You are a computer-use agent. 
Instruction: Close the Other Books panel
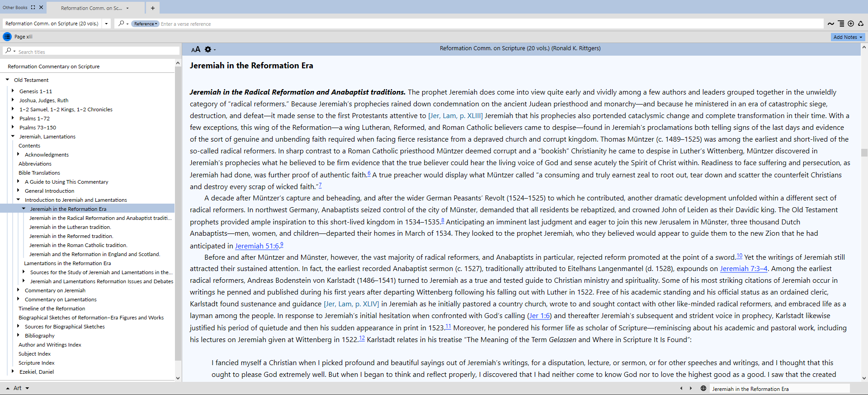pyautogui.click(x=41, y=7)
